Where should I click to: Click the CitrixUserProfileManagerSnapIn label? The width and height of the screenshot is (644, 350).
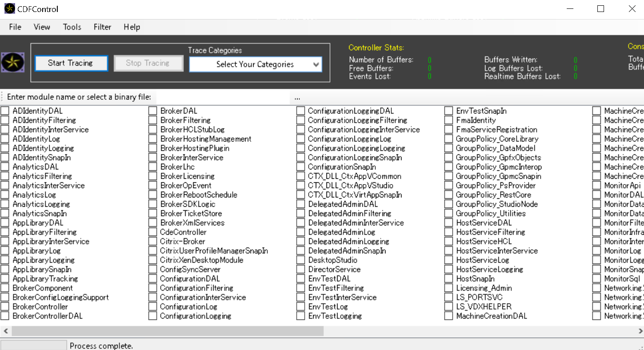point(214,251)
